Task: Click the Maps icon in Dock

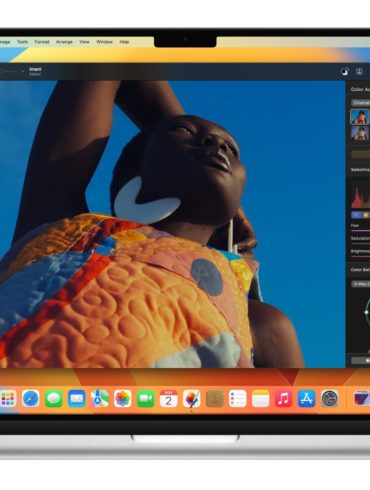Action: pos(100,399)
